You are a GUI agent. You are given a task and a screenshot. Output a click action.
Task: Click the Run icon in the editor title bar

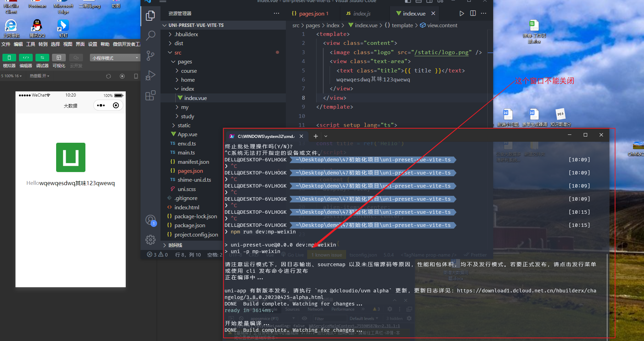click(462, 13)
